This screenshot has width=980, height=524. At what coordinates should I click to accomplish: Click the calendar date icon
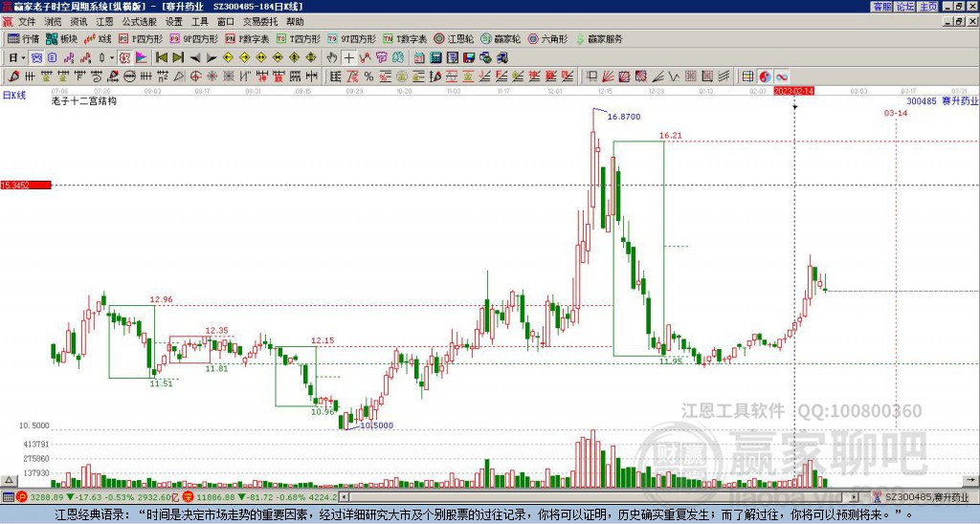click(x=419, y=58)
